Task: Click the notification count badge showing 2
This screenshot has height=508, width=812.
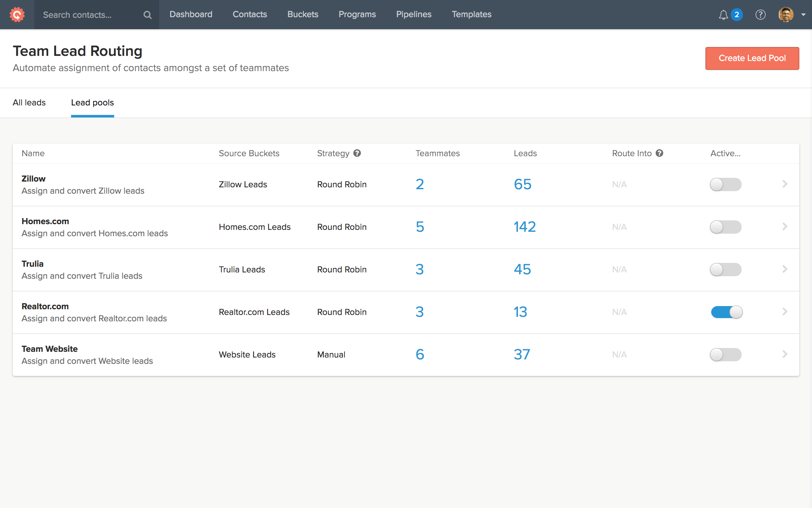Action: tap(737, 15)
